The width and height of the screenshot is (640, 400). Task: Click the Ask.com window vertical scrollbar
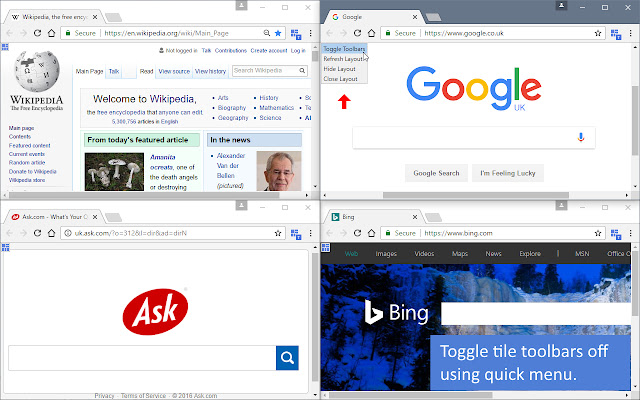pyautogui.click(x=315, y=317)
